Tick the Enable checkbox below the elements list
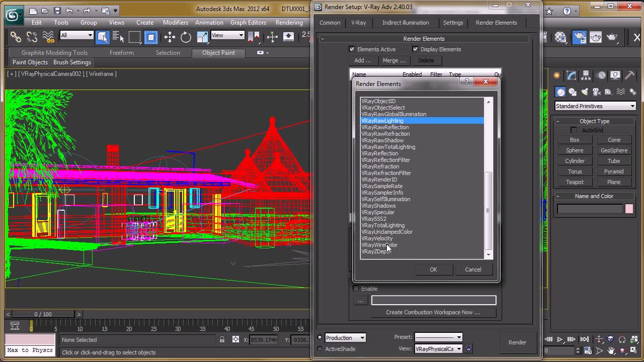Image resolution: width=644 pixels, height=362 pixels. point(356,289)
